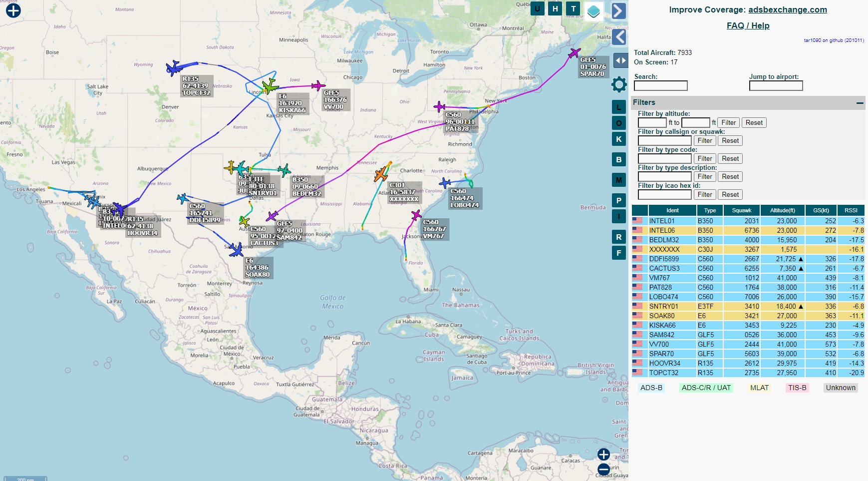Click callsign or squawk Filter button
The image size is (868, 481).
[x=705, y=140]
